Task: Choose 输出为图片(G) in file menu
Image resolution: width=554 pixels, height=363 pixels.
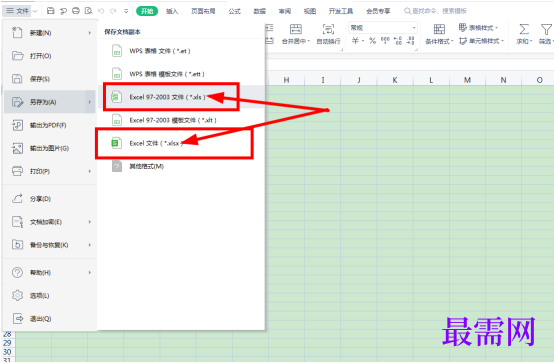Action: pos(50,148)
